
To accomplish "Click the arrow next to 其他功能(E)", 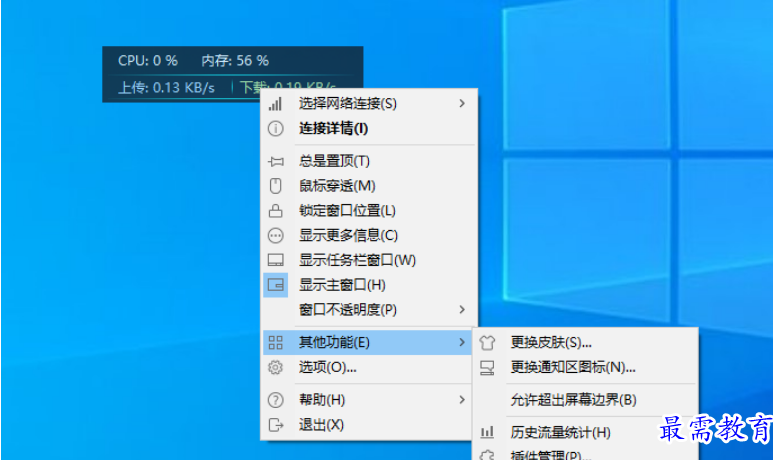I will [x=462, y=343].
